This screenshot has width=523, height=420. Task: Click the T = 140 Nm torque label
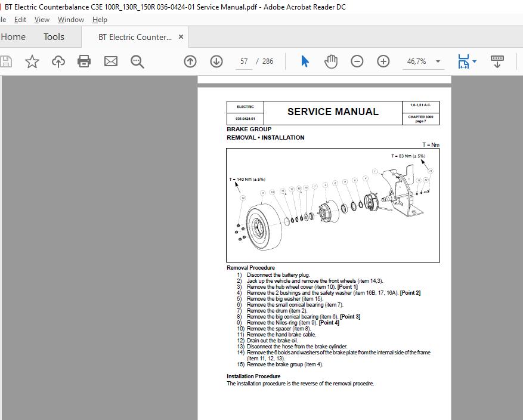coord(247,180)
